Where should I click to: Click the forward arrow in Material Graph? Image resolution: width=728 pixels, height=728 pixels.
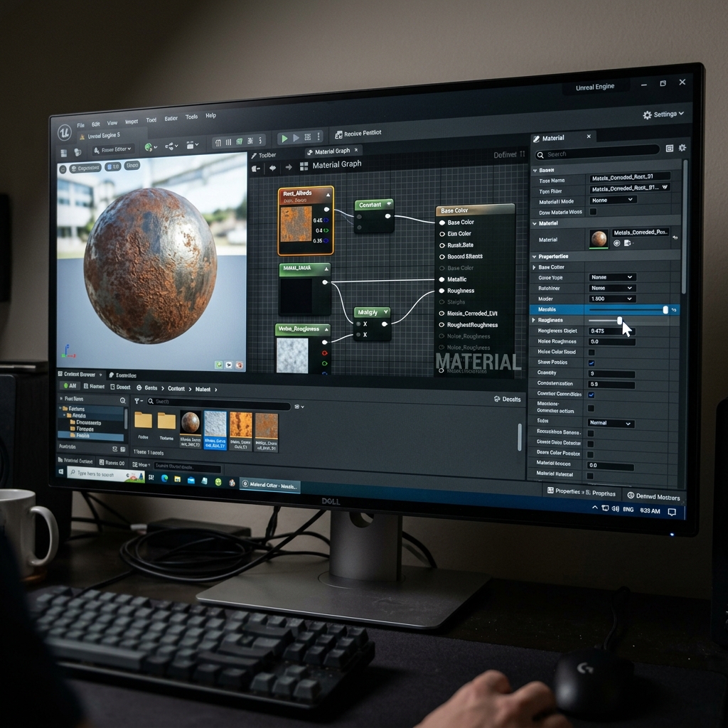289,167
